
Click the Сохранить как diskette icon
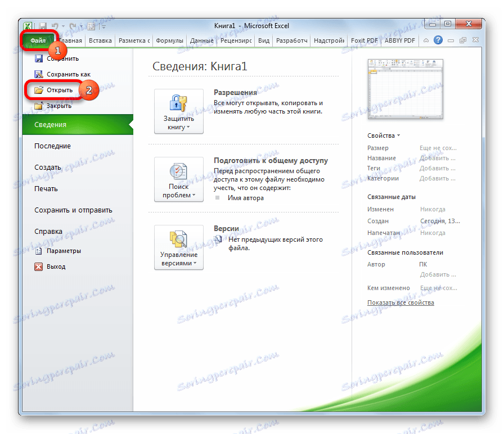(x=38, y=74)
